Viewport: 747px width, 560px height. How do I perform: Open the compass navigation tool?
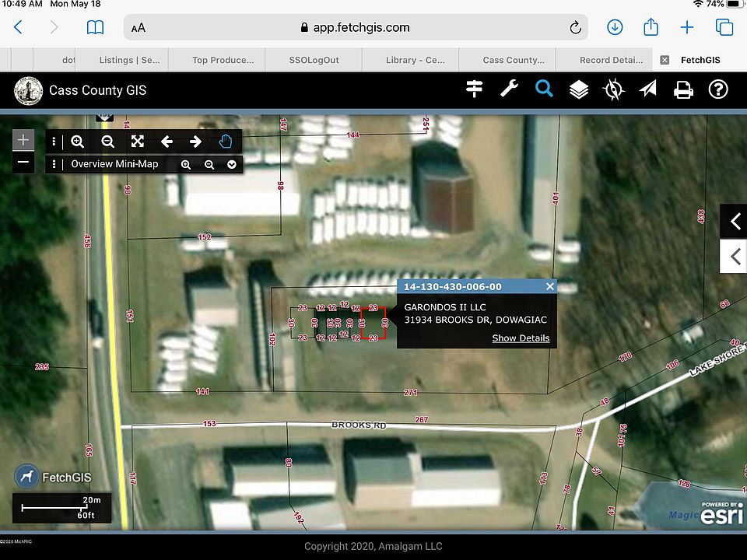(613, 89)
